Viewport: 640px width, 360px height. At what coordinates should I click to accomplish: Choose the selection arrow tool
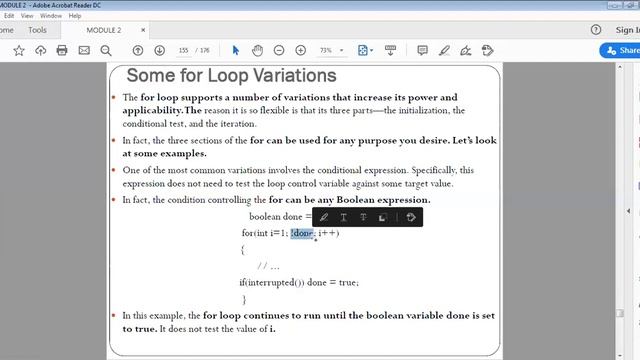[236, 50]
